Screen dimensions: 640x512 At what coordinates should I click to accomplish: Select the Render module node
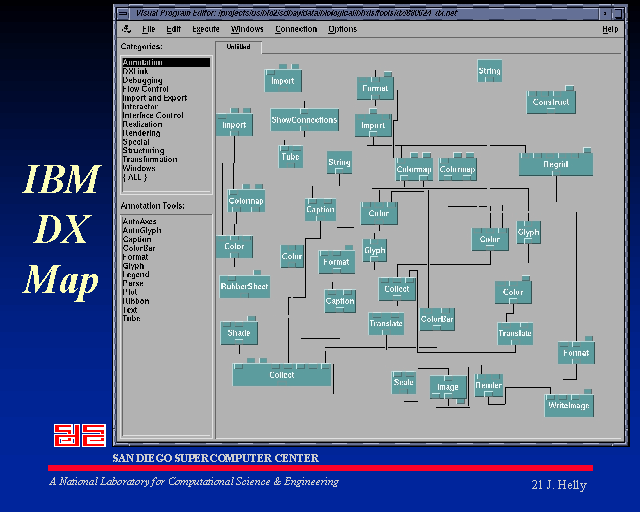point(489,385)
